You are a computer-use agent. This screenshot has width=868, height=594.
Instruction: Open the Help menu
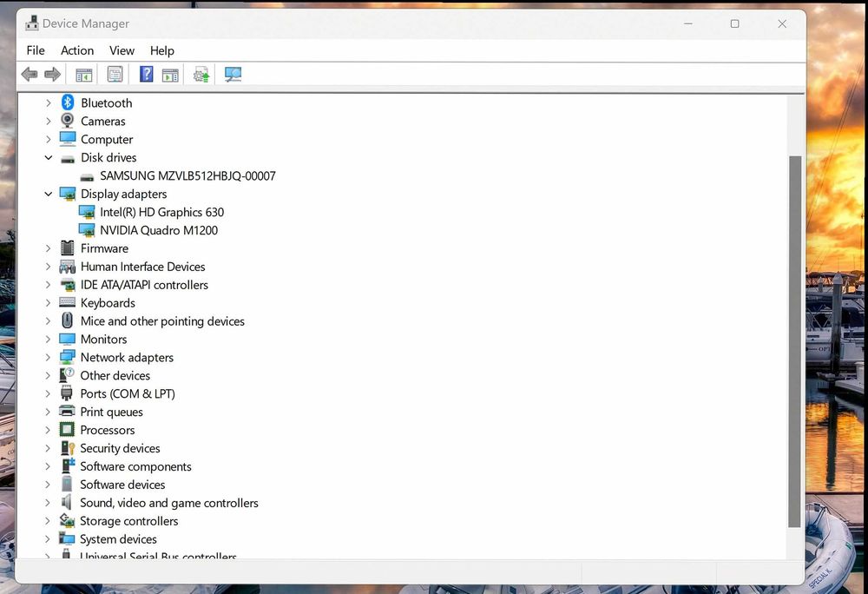pyautogui.click(x=162, y=50)
